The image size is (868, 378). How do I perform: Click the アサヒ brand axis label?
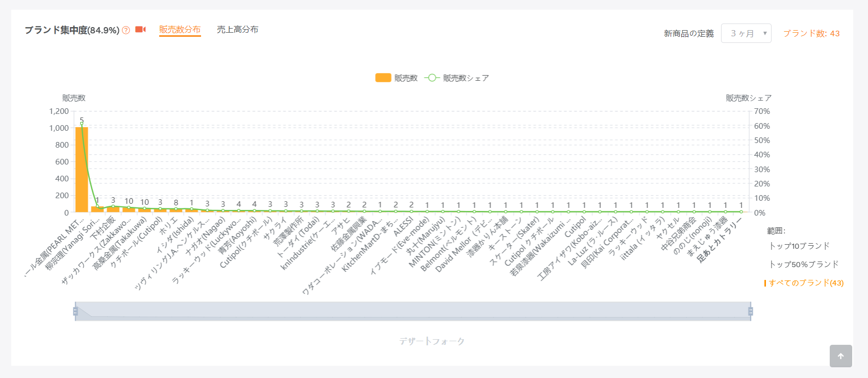[x=340, y=226]
